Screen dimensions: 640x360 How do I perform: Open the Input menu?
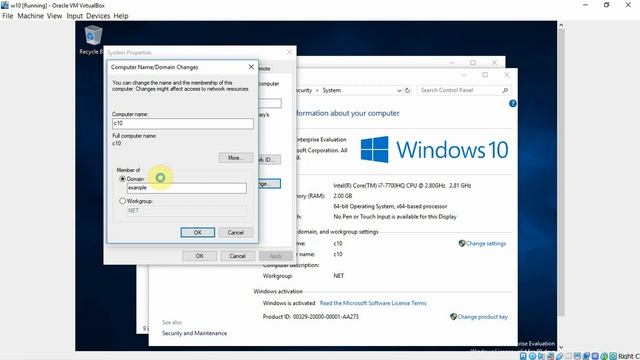(x=75, y=16)
